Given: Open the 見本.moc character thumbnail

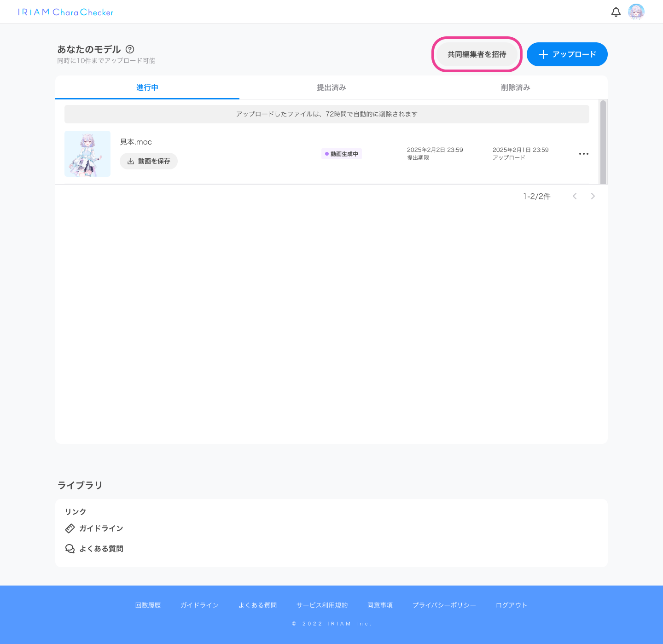Looking at the screenshot, I should coord(87,154).
